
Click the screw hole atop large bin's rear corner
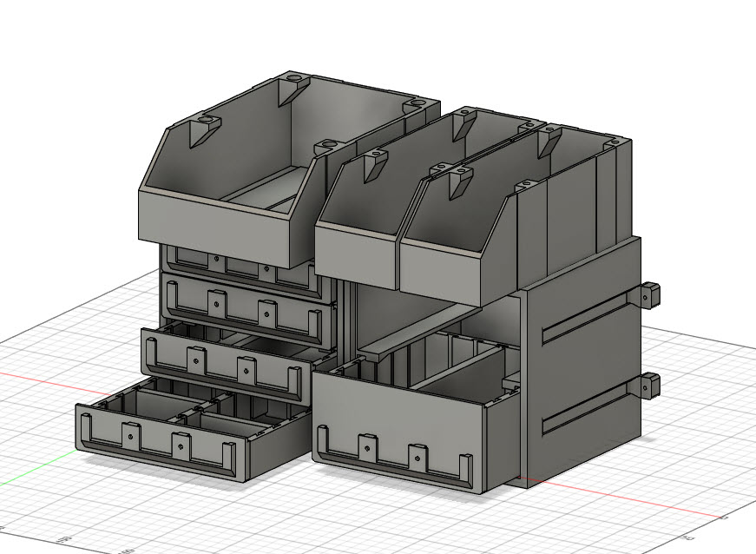[294, 77]
